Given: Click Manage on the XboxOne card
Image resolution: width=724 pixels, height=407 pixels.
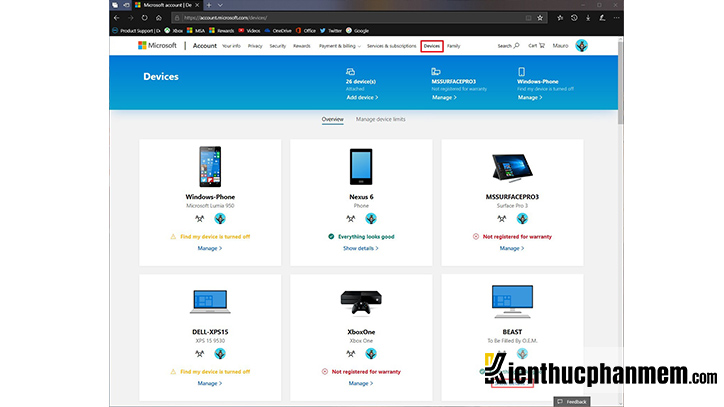Looking at the screenshot, I should (x=361, y=383).
